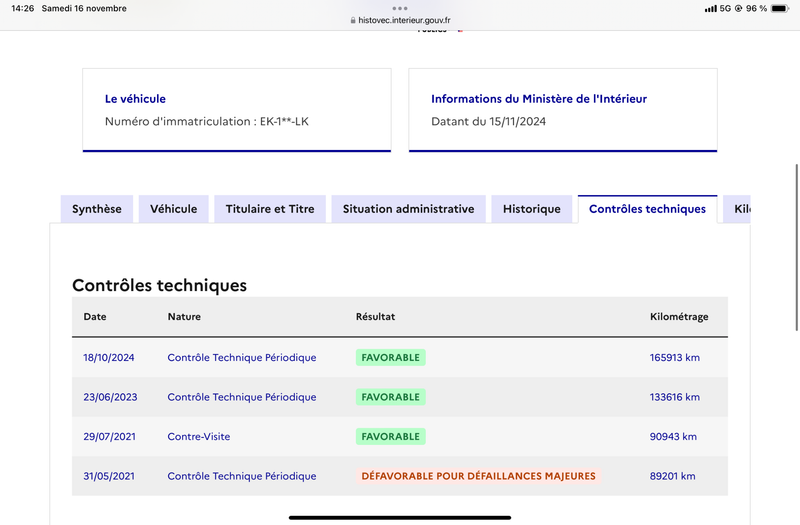Click the 89201 km value
800x525 pixels.
[672, 476]
